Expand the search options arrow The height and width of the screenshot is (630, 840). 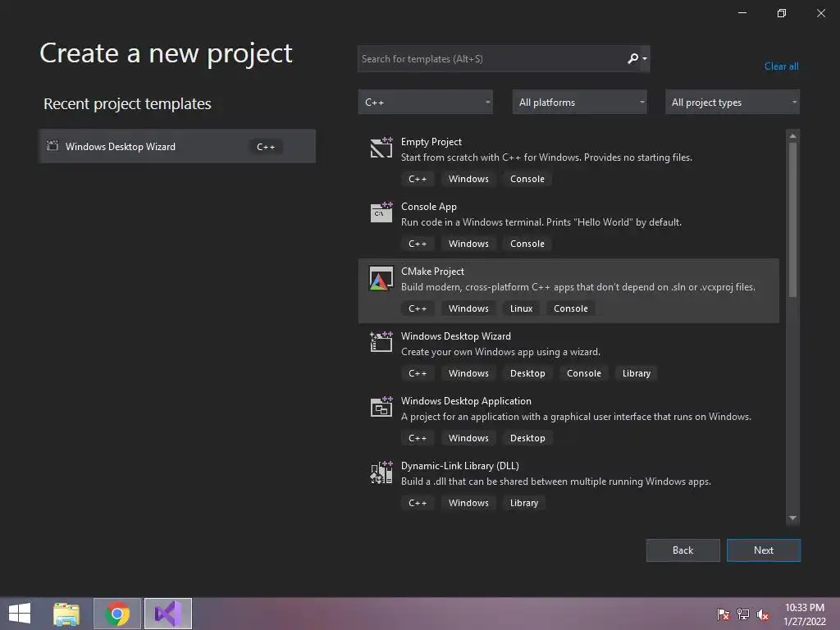click(645, 59)
